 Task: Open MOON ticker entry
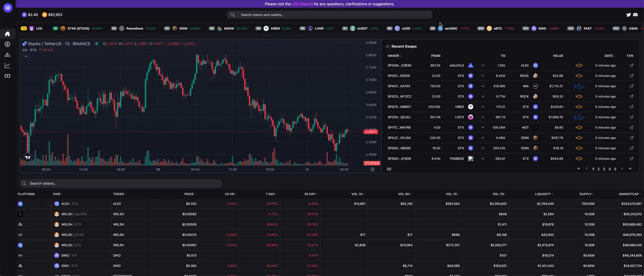tap(228, 28)
